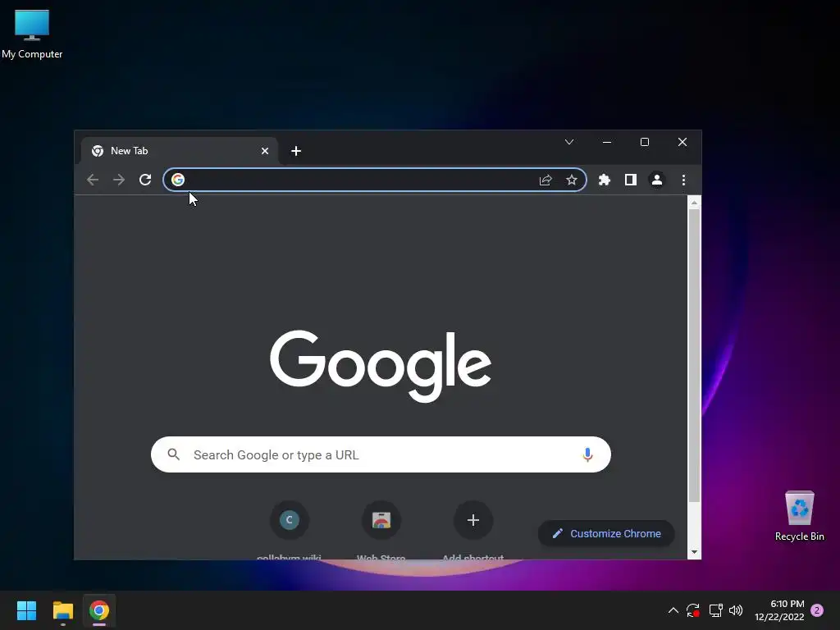Open the Windows Start menu
Viewport: 840px width, 630px height.
coord(26,610)
